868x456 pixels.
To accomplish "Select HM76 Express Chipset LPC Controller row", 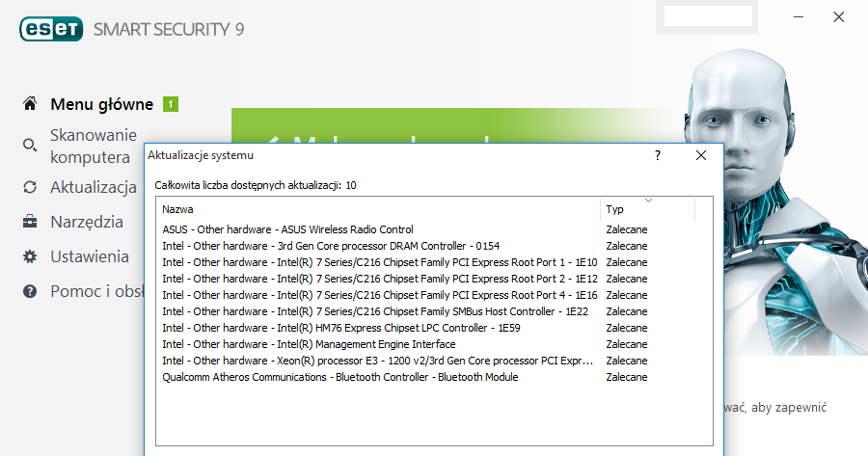I will click(x=434, y=328).
